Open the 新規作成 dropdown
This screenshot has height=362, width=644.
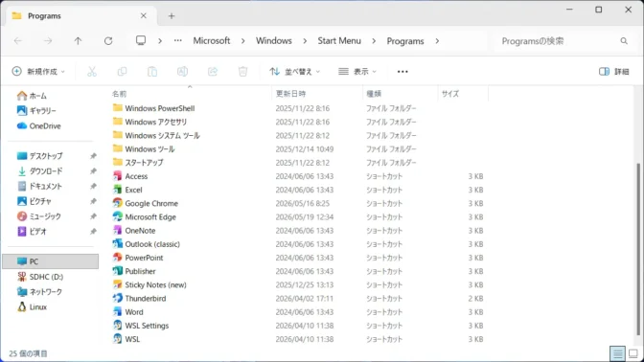(38, 72)
